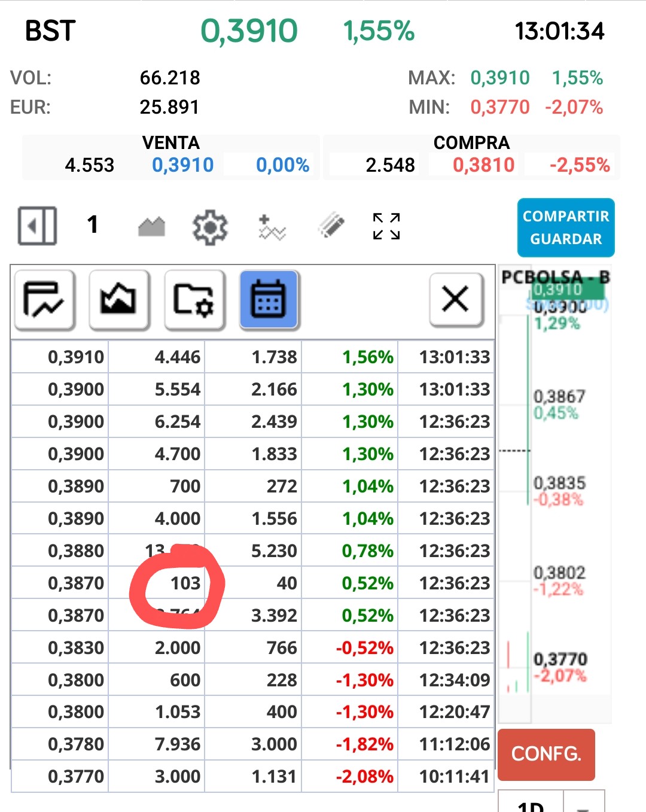Toggle the highlighted calendar trades view

pos(269,299)
